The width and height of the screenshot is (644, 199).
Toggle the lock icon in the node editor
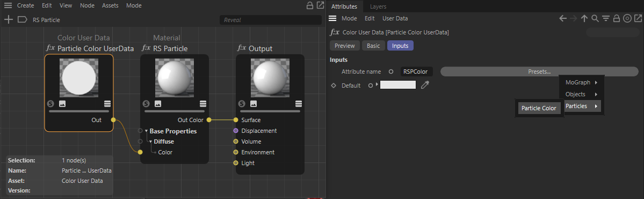click(310, 5)
